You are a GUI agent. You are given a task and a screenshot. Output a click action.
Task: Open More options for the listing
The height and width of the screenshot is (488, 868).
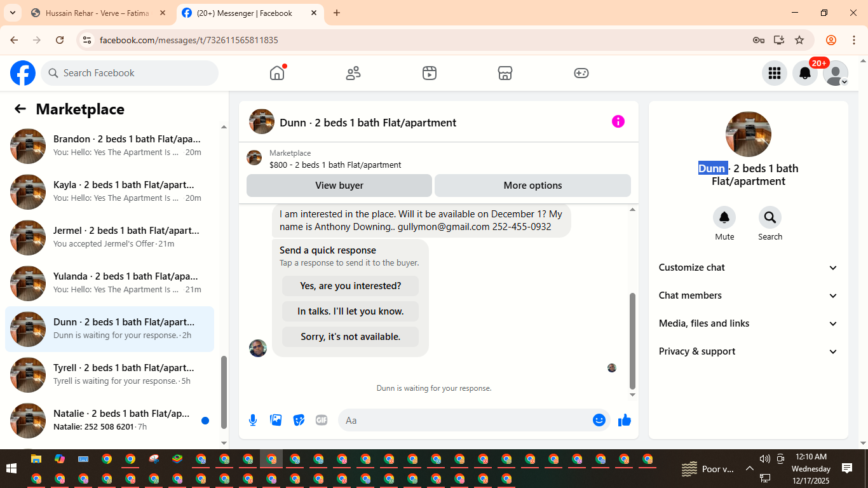(532, 186)
